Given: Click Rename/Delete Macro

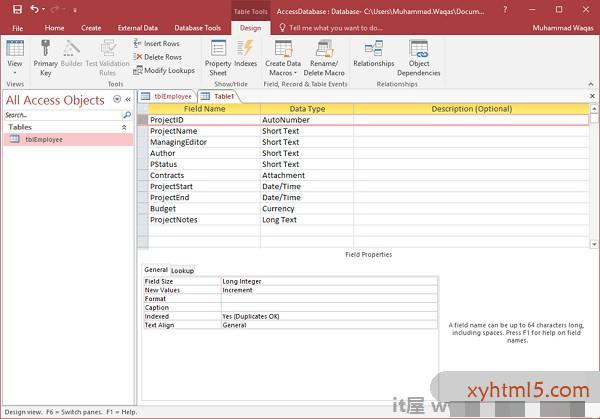Looking at the screenshot, I should tap(324, 58).
